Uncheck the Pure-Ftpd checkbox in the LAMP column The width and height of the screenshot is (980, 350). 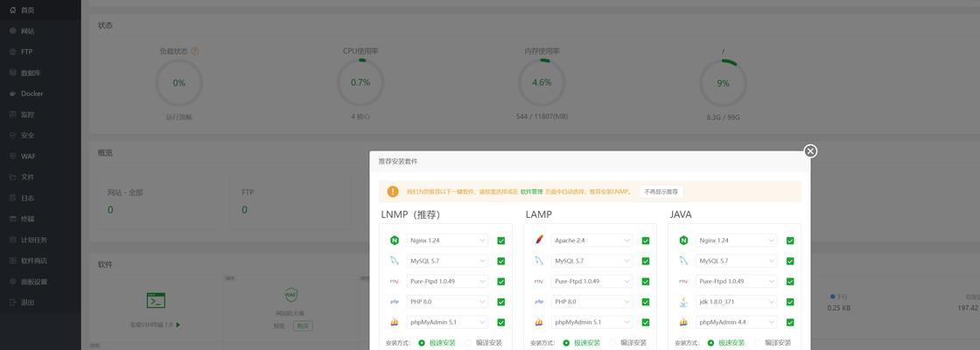(646, 281)
